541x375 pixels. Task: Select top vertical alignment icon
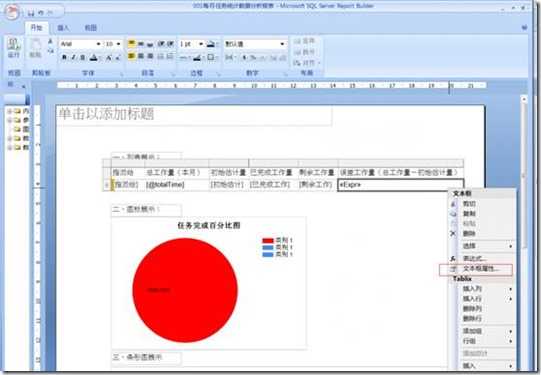tap(131, 43)
